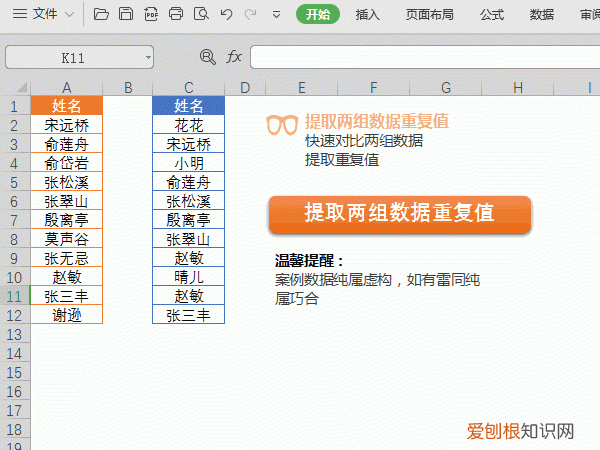The width and height of the screenshot is (600, 450).
Task: Select cell 俞岱岩
Action: pos(67,163)
